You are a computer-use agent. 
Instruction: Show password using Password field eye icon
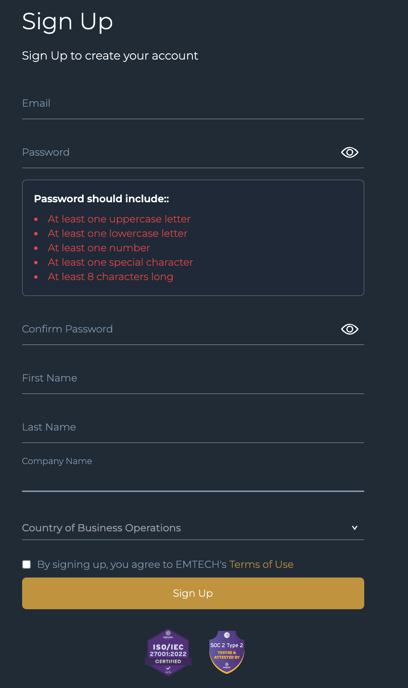(x=350, y=152)
